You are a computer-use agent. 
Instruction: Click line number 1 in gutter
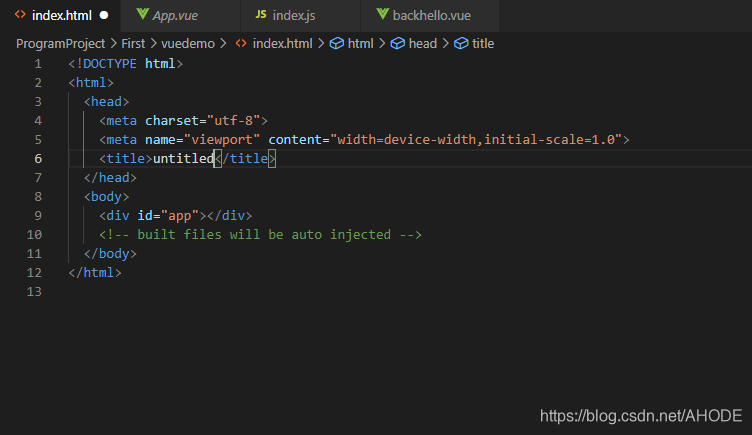(38, 64)
